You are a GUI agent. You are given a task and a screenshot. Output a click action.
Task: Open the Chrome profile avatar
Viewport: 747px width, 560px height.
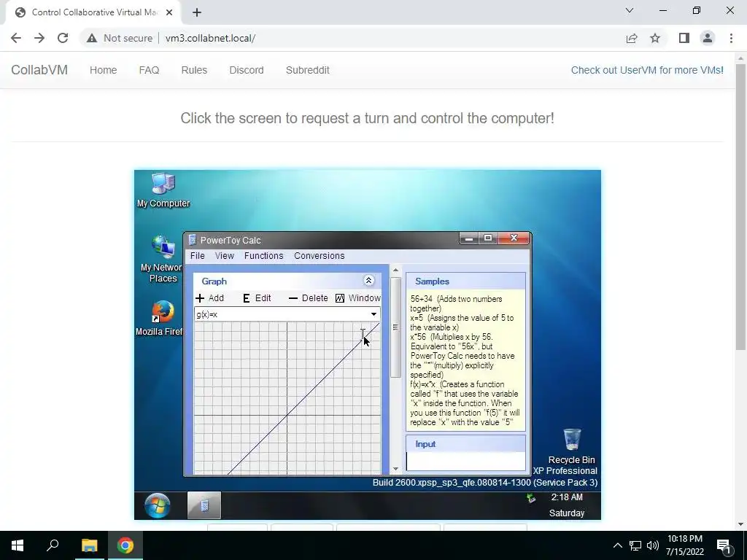tap(708, 38)
